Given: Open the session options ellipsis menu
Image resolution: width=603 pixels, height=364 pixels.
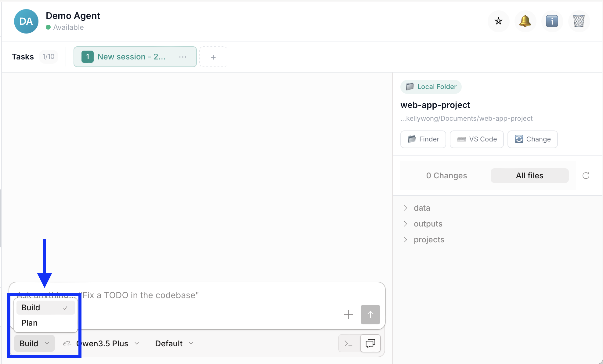Looking at the screenshot, I should pos(183,57).
